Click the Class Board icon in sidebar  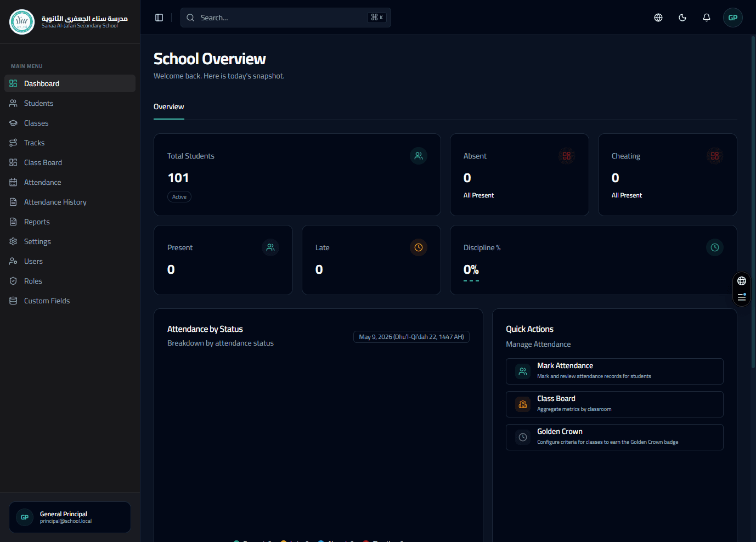13,162
